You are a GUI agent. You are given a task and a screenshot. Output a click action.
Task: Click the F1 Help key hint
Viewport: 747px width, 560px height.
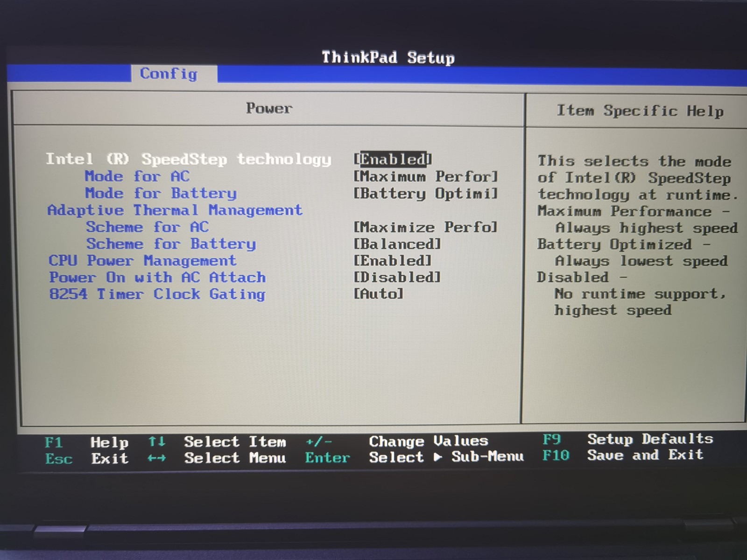(x=87, y=442)
